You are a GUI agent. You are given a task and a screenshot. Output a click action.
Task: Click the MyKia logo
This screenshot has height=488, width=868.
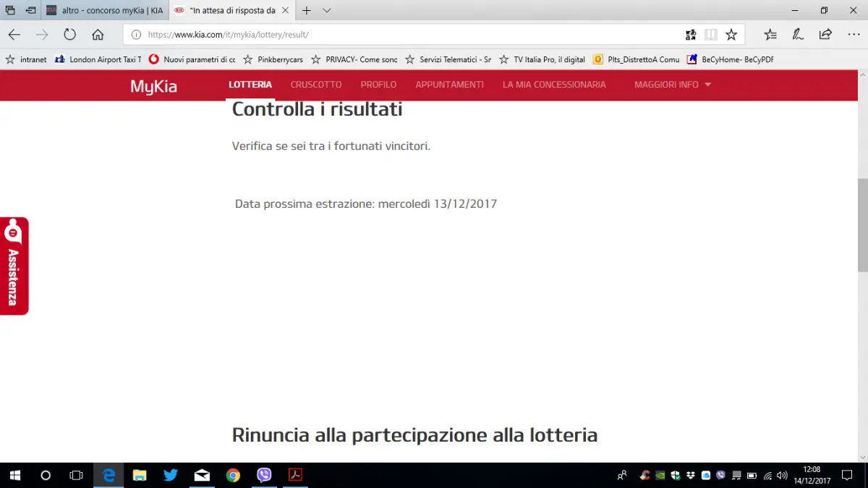(153, 86)
